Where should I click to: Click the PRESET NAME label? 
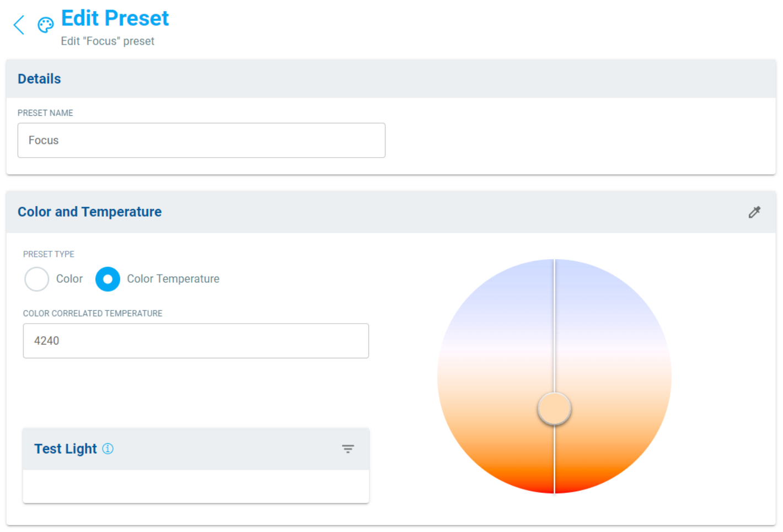pos(45,113)
